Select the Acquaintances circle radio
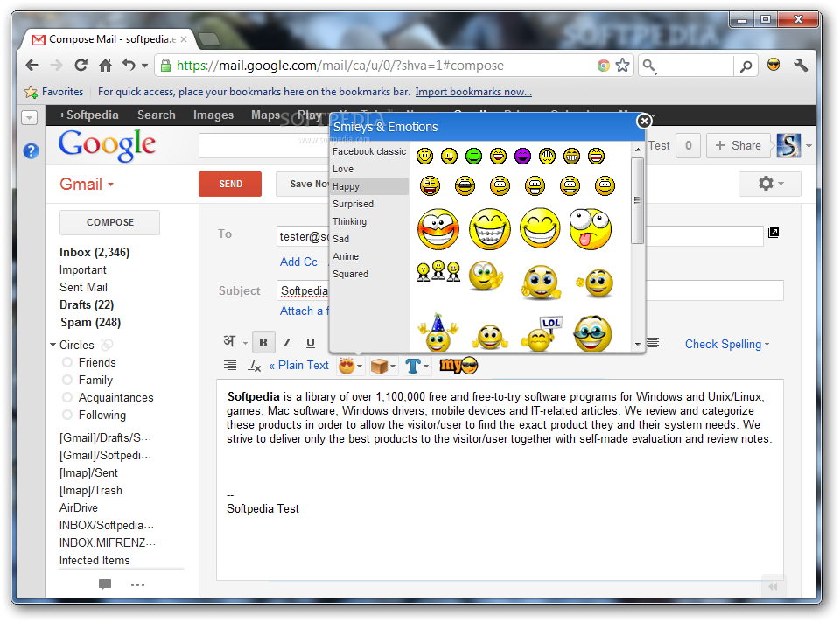 [x=67, y=397]
